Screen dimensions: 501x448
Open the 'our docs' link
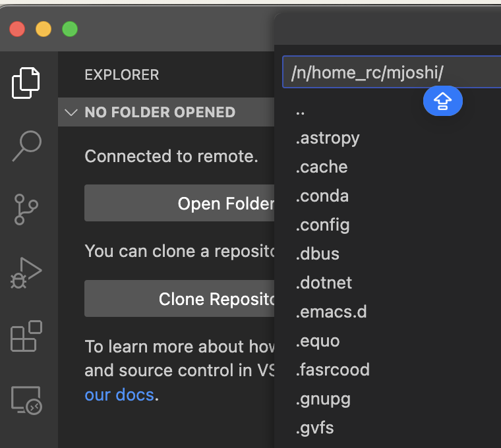point(119,395)
